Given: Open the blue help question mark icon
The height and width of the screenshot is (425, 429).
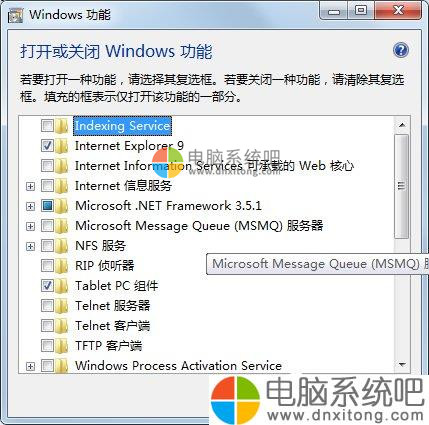Looking at the screenshot, I should pyautogui.click(x=401, y=50).
